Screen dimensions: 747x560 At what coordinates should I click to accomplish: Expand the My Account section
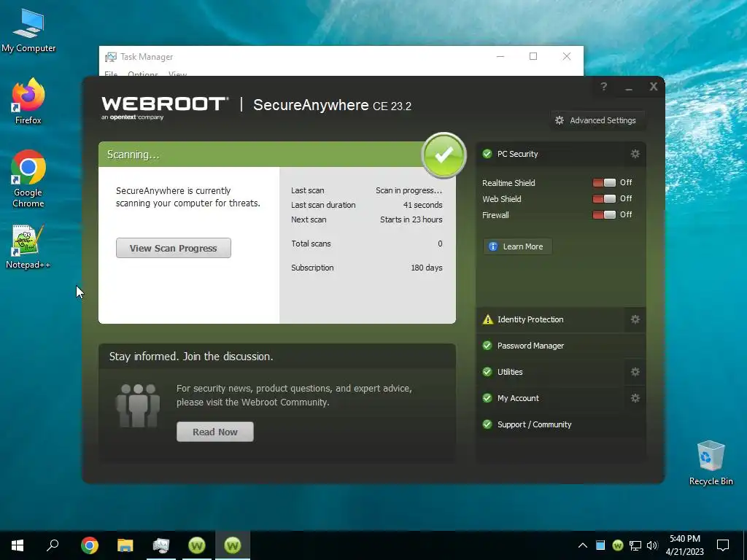coord(550,398)
